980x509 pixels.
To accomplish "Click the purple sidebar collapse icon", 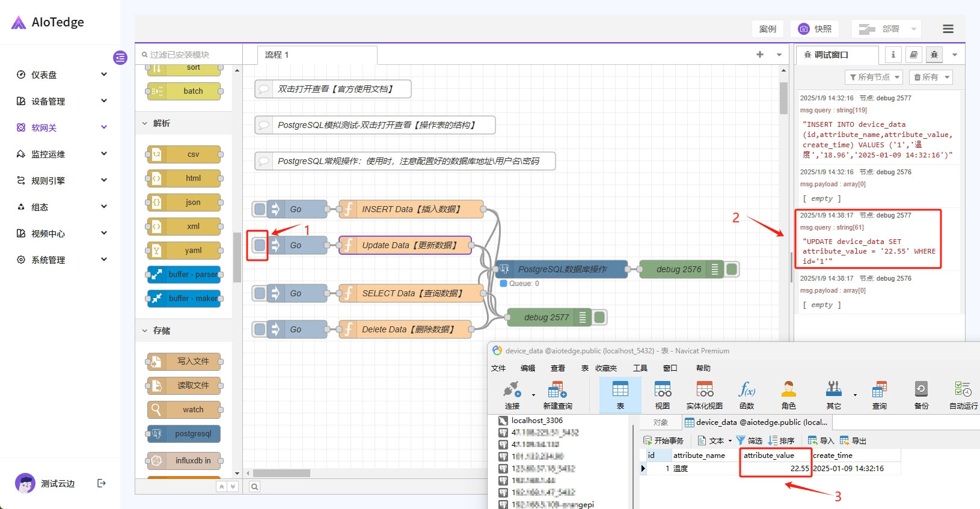I will pyautogui.click(x=120, y=58).
